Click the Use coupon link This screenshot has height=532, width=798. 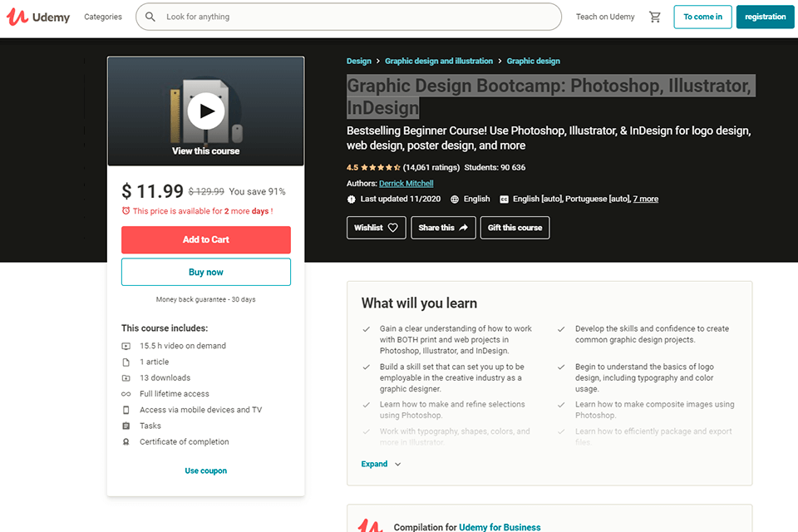pyautogui.click(x=206, y=470)
